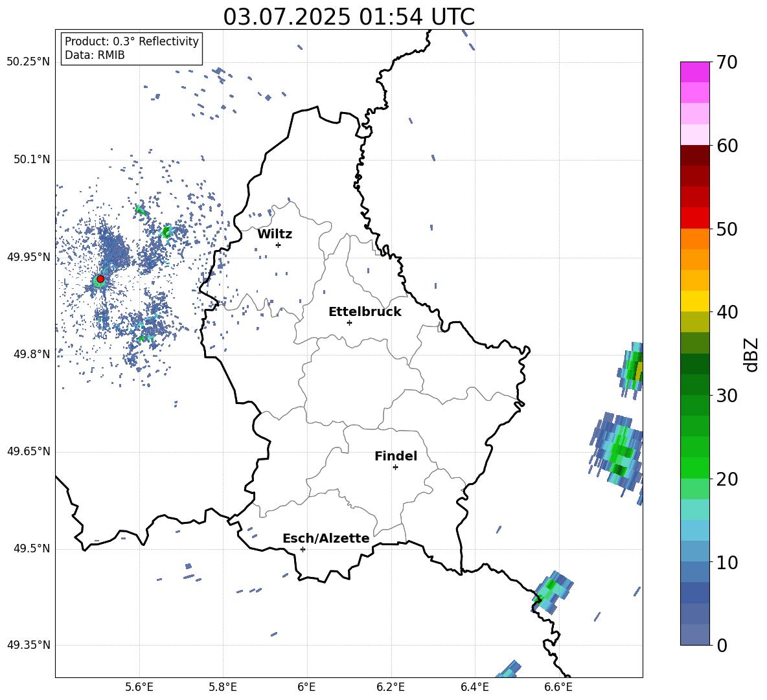
Task: Click the 6.2°E longitude label
Action: point(391,687)
